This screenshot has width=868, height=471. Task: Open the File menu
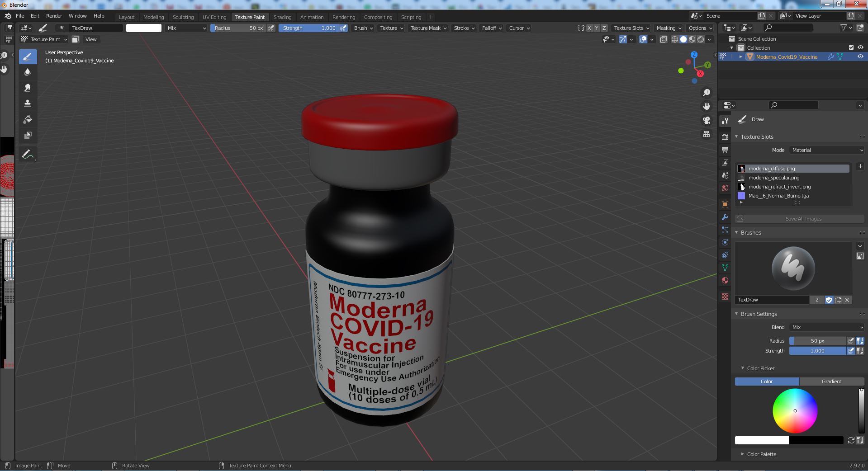tap(20, 16)
